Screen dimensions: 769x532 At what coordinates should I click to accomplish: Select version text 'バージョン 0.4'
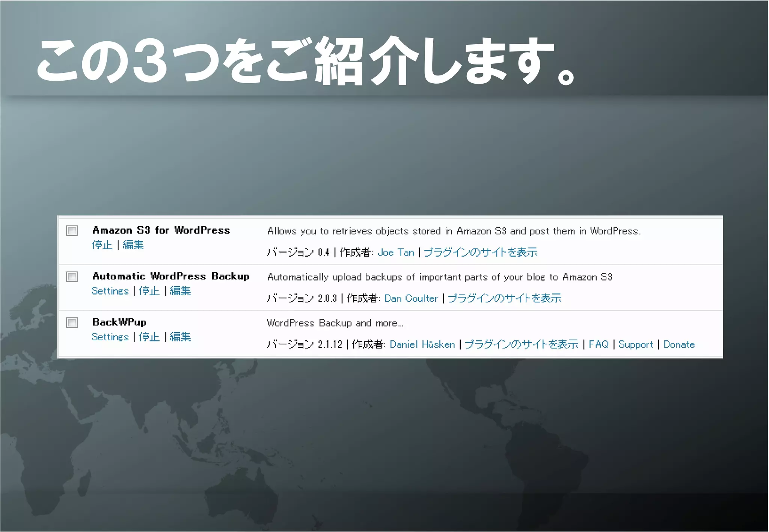(298, 252)
